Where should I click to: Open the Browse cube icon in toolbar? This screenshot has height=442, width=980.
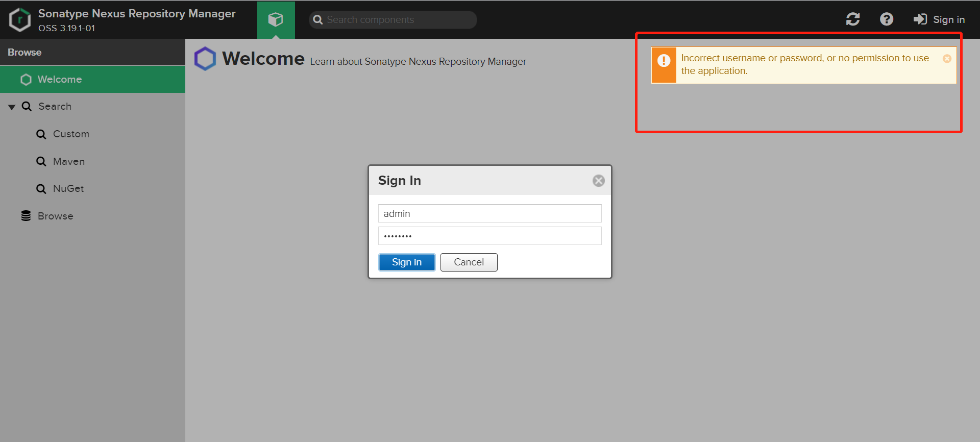[x=276, y=19]
